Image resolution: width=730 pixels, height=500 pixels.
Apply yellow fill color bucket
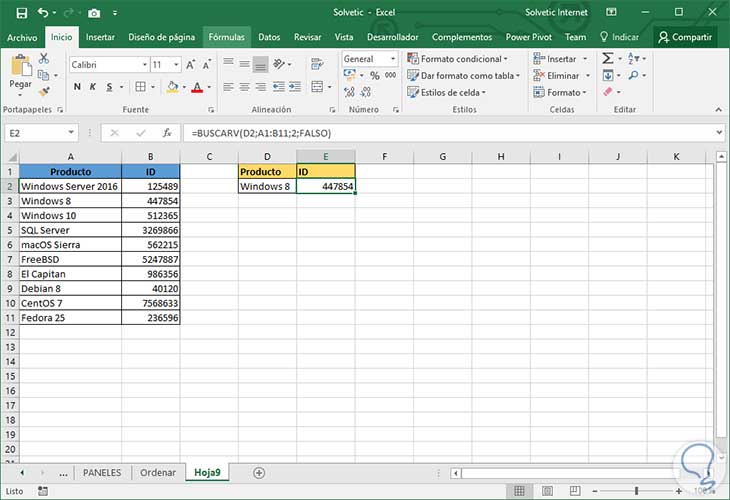coord(173,87)
